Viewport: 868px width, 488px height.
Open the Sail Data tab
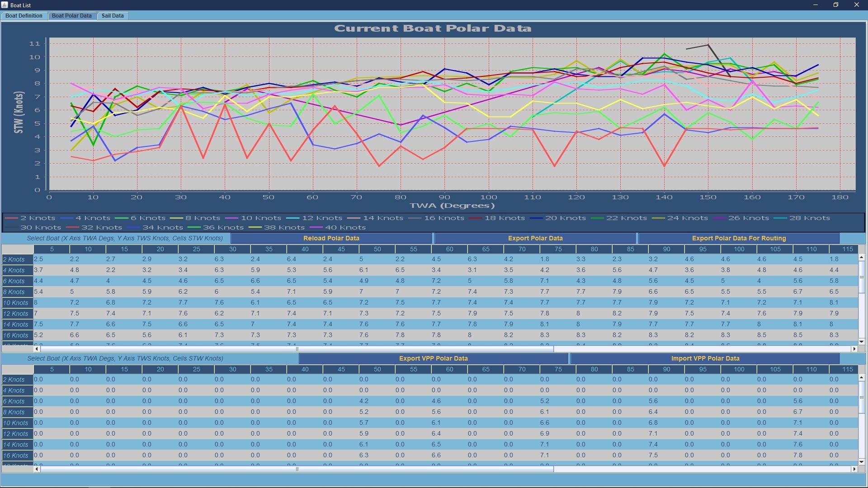pos(113,16)
